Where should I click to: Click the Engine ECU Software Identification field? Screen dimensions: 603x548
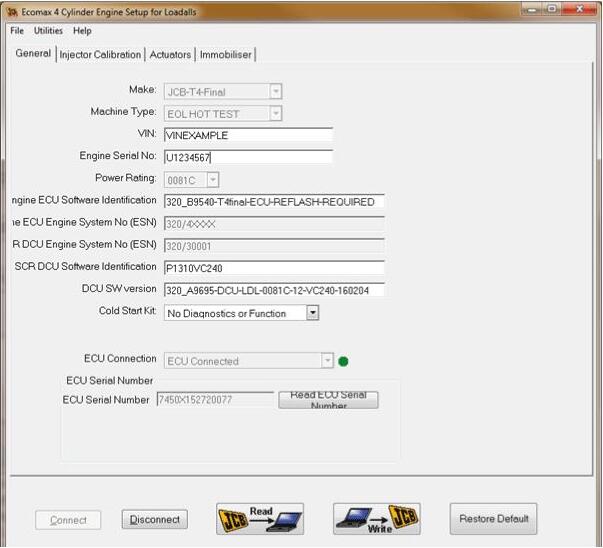pos(274,202)
